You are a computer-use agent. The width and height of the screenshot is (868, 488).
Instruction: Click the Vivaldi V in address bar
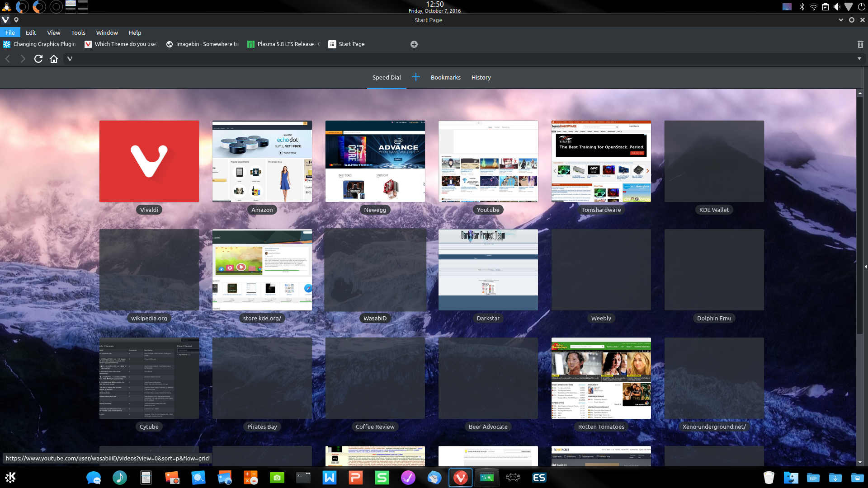[x=70, y=59]
